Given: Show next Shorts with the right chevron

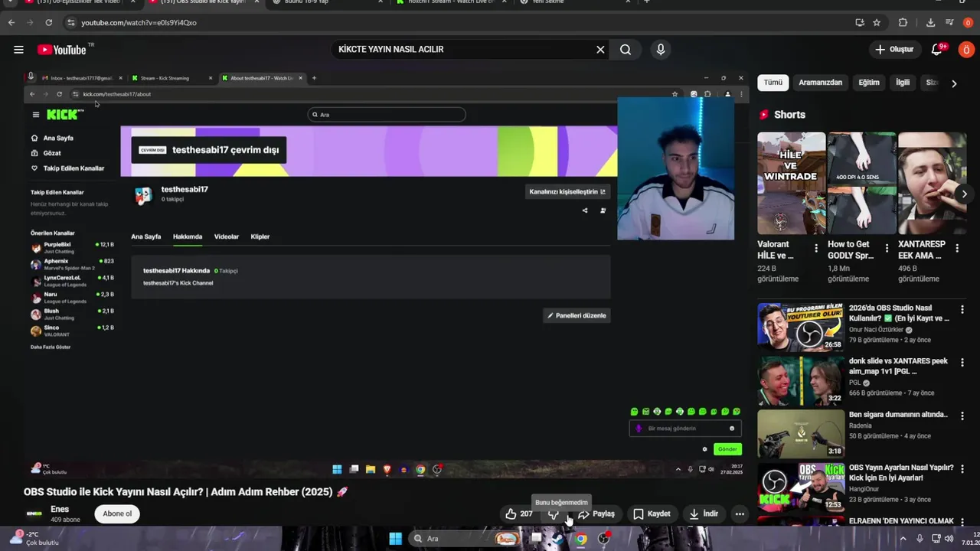Looking at the screenshot, I should (965, 194).
